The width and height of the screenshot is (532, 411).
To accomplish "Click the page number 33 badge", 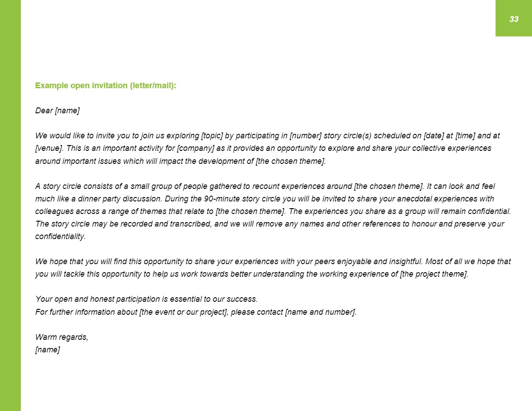I will [x=513, y=19].
